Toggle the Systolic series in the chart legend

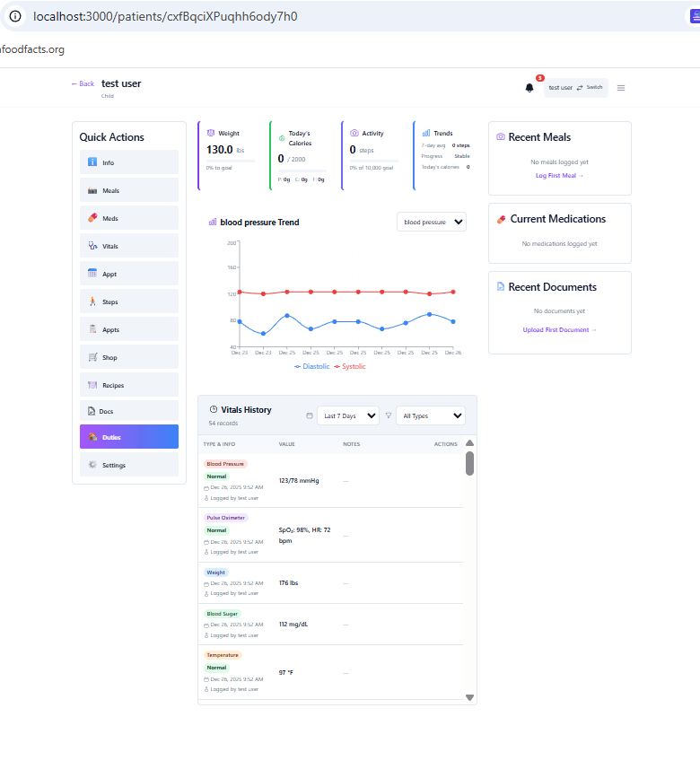point(352,366)
